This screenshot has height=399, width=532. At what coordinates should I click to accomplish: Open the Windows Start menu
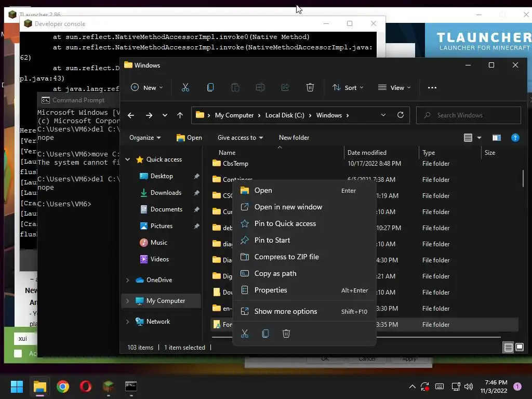coord(17,387)
